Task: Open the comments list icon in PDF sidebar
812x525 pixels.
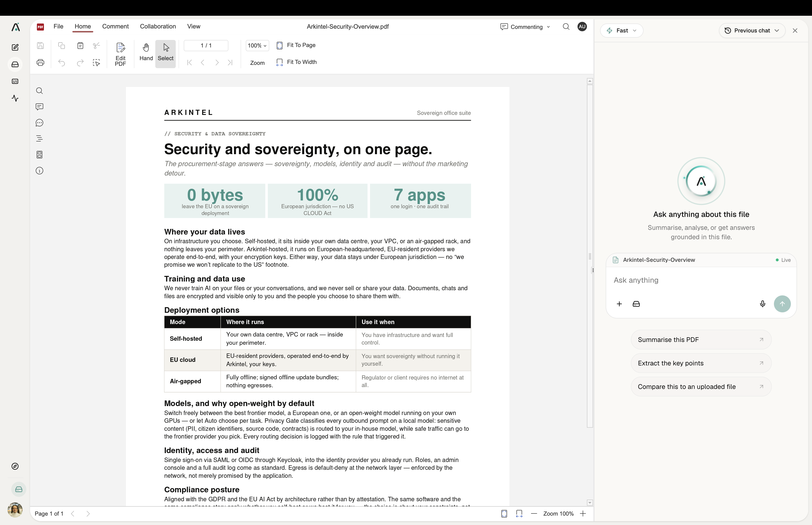Action: (39, 107)
